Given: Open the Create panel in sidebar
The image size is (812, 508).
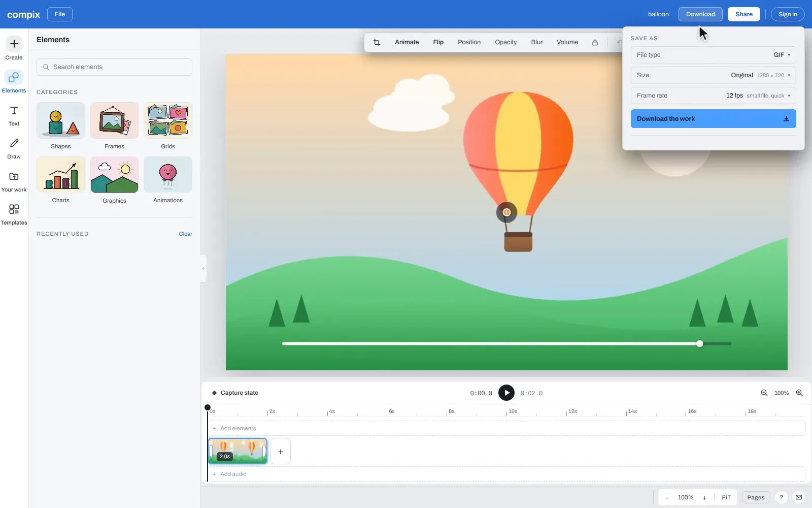Looking at the screenshot, I should coord(14,49).
